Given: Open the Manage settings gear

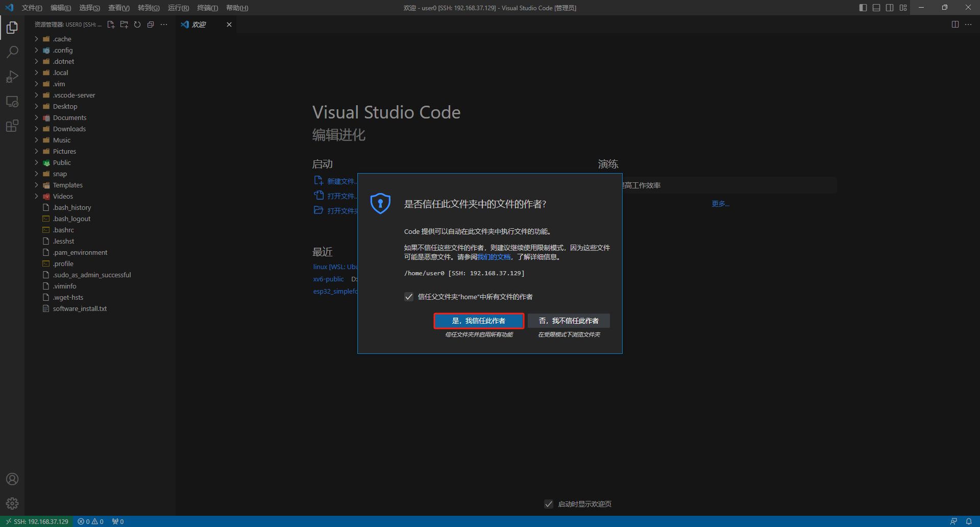Looking at the screenshot, I should (x=12, y=504).
